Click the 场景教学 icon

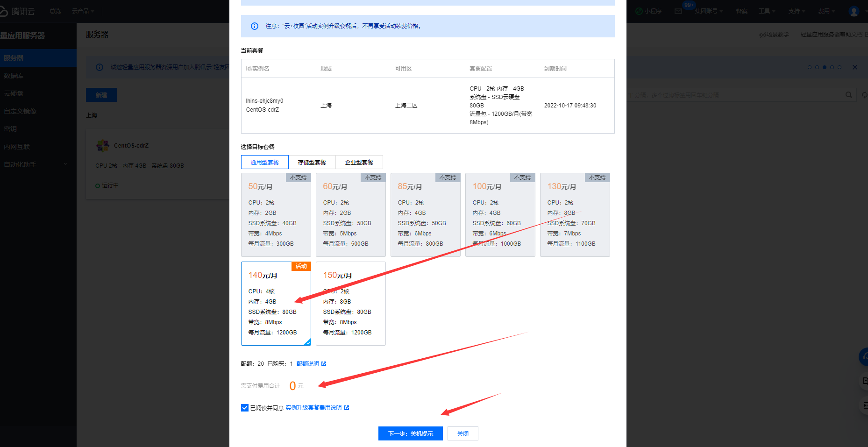pos(762,35)
